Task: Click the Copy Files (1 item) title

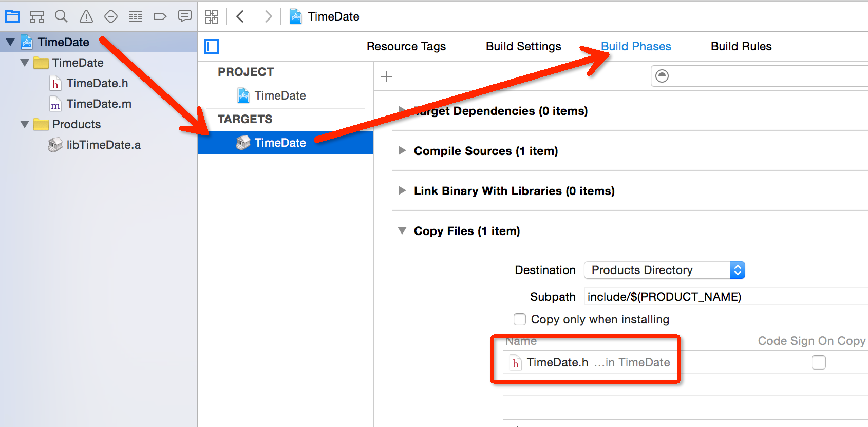Action: click(x=467, y=231)
